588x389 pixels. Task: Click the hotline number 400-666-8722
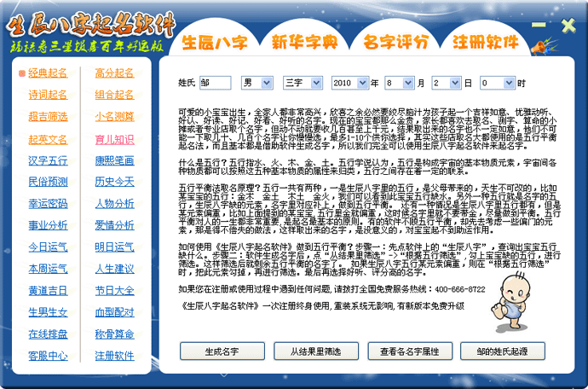coord(460,289)
